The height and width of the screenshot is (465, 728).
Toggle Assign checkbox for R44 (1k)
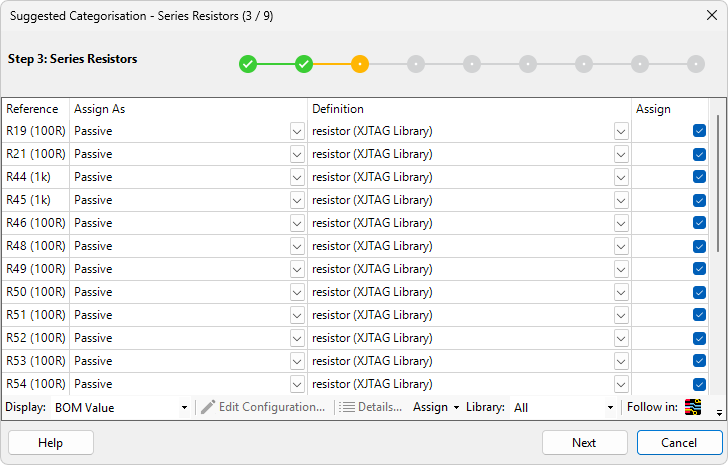pyautogui.click(x=699, y=177)
